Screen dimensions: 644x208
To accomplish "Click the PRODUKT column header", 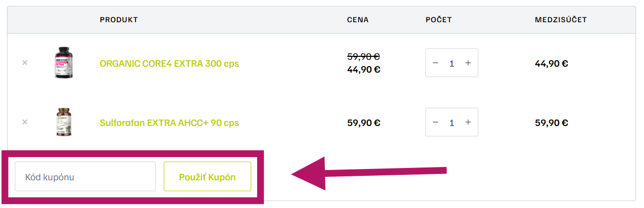I will click(119, 20).
